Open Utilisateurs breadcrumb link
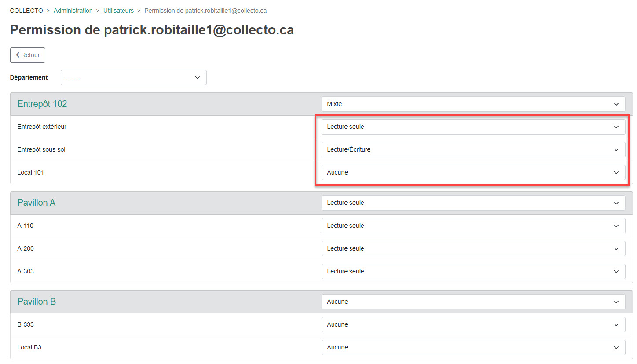637x364 pixels. pos(118,11)
